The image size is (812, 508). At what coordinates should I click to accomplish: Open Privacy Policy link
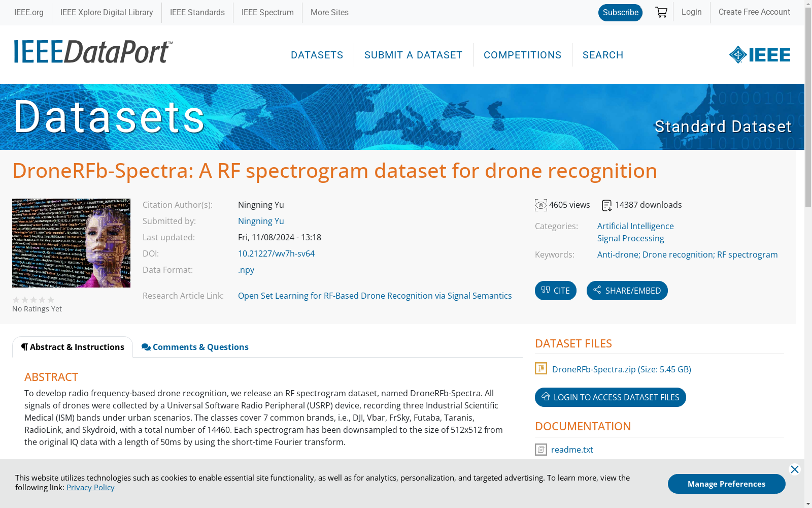90,487
